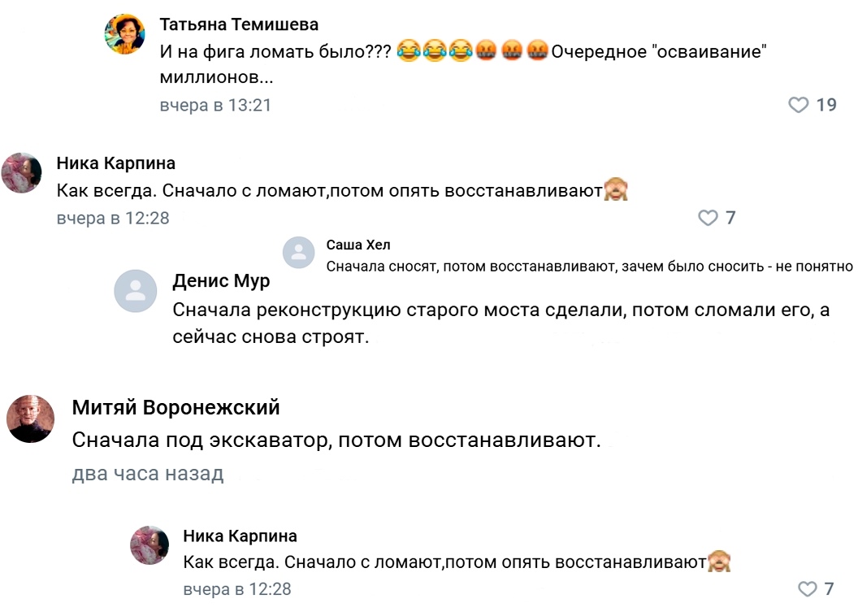Click Саша Хел's default avatar icon
The width and height of the screenshot is (858, 616).
pyautogui.click(x=298, y=253)
